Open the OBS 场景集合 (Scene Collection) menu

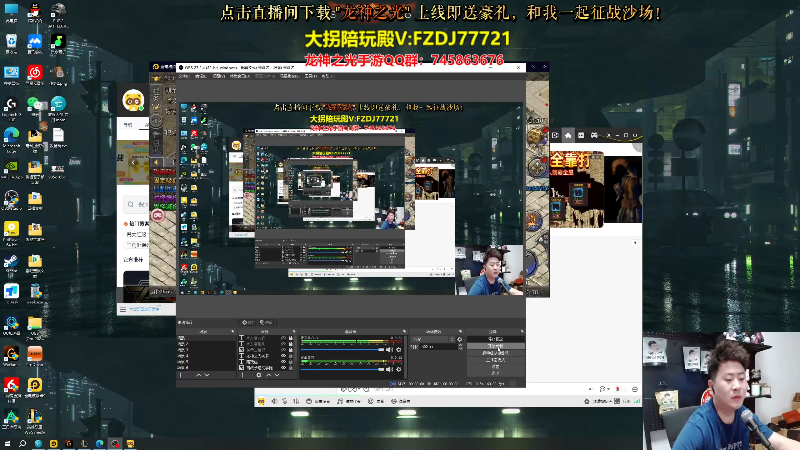(290, 76)
